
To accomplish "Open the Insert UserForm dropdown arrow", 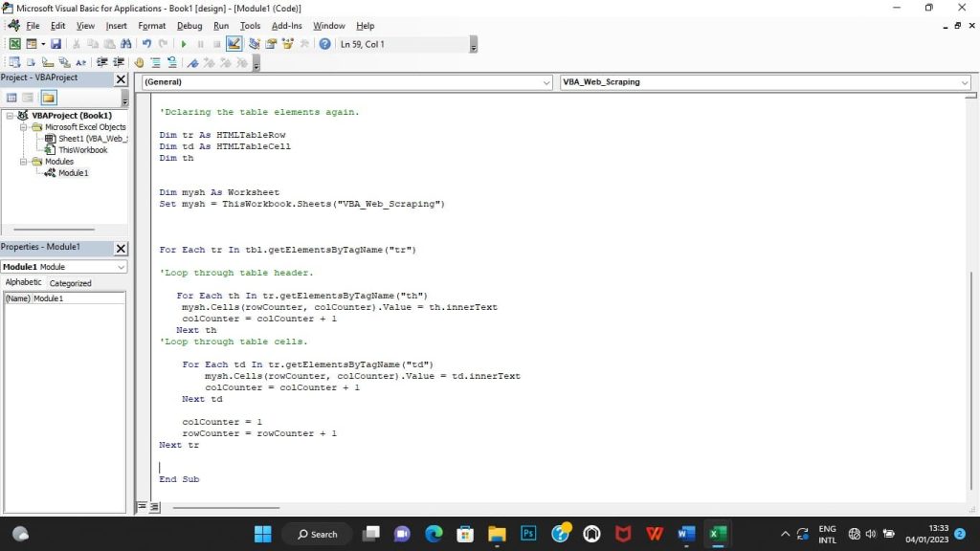I will pyautogui.click(x=43, y=44).
